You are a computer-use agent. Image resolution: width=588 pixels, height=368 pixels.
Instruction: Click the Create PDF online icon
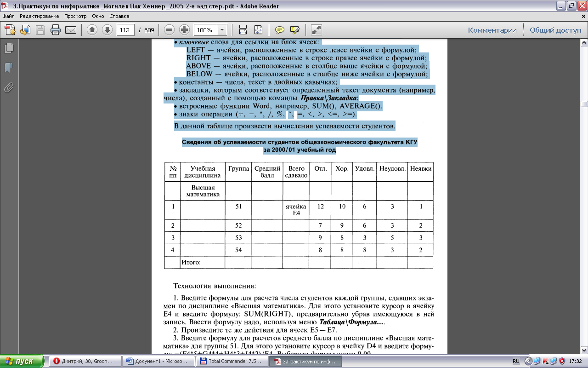10,30
